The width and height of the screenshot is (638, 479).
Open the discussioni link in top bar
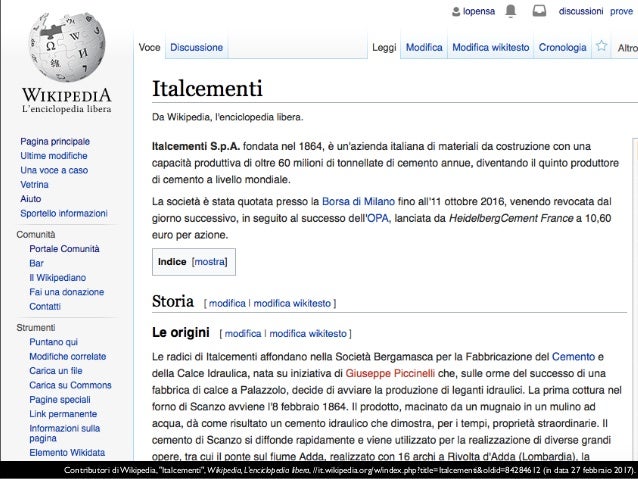click(581, 11)
